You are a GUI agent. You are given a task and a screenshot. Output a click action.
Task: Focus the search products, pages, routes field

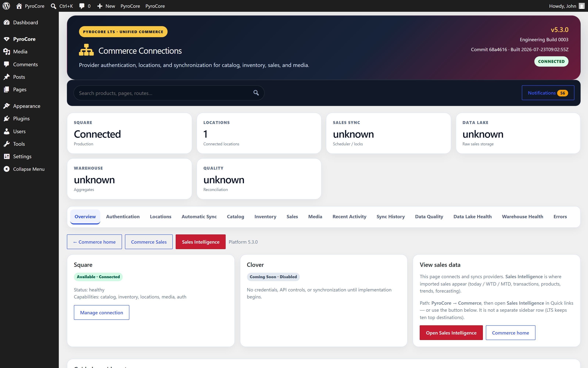pos(169,93)
